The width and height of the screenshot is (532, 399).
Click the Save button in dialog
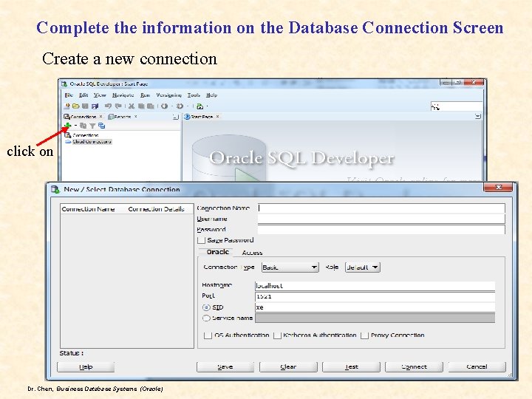pos(225,366)
